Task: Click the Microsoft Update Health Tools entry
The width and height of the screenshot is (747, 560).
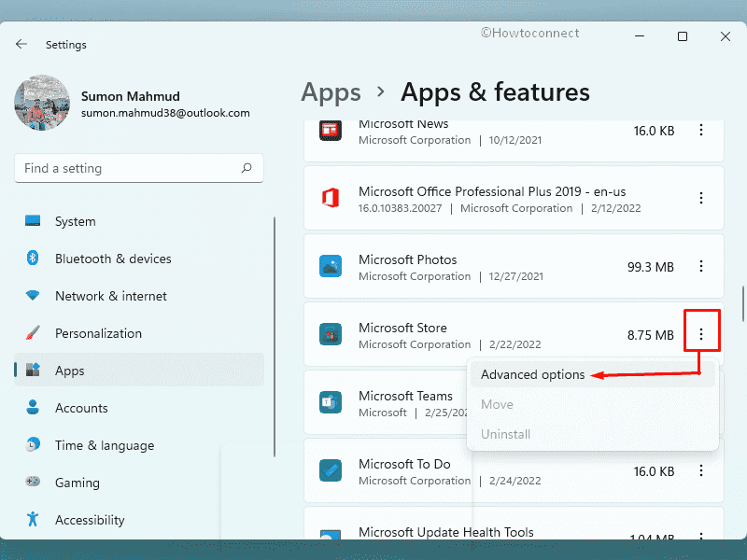Action: click(514, 524)
